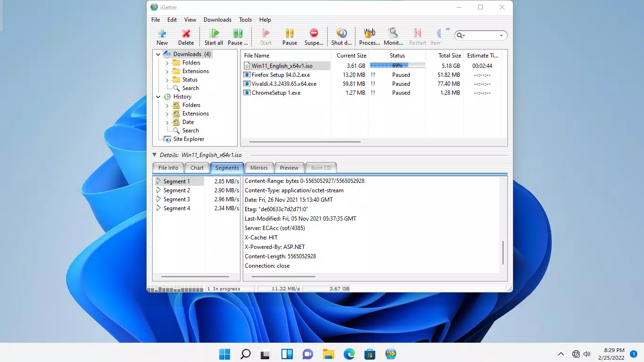
Task: Switch to the Mirrors tab
Action: pos(259,168)
